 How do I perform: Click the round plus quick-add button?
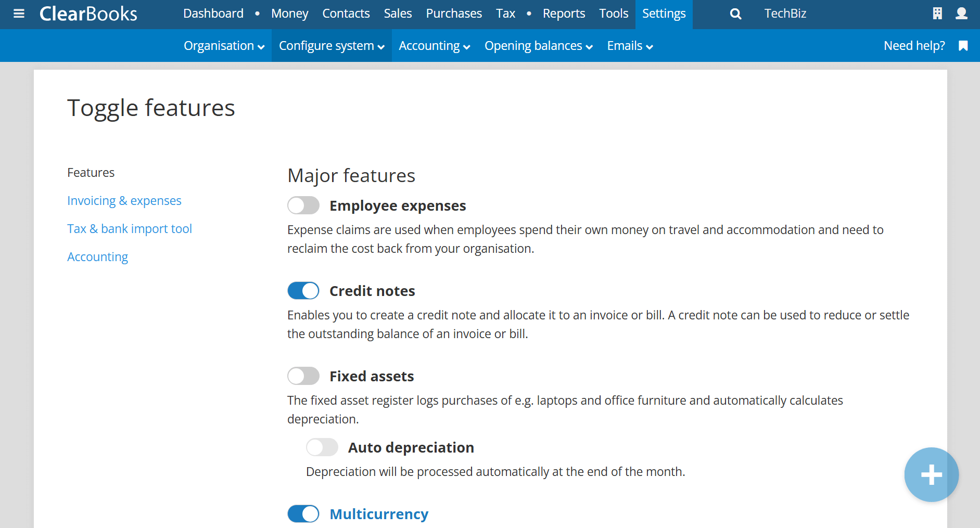931,474
